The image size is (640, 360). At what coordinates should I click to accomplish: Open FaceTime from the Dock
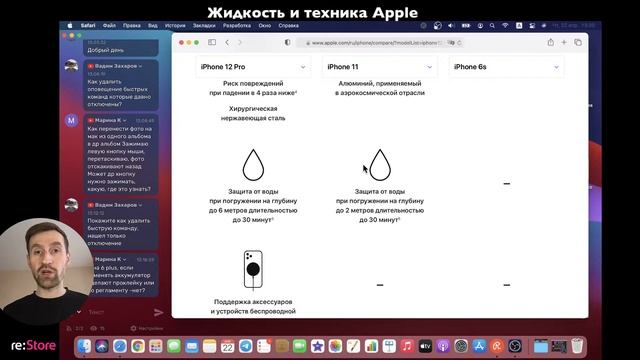pos(299,346)
